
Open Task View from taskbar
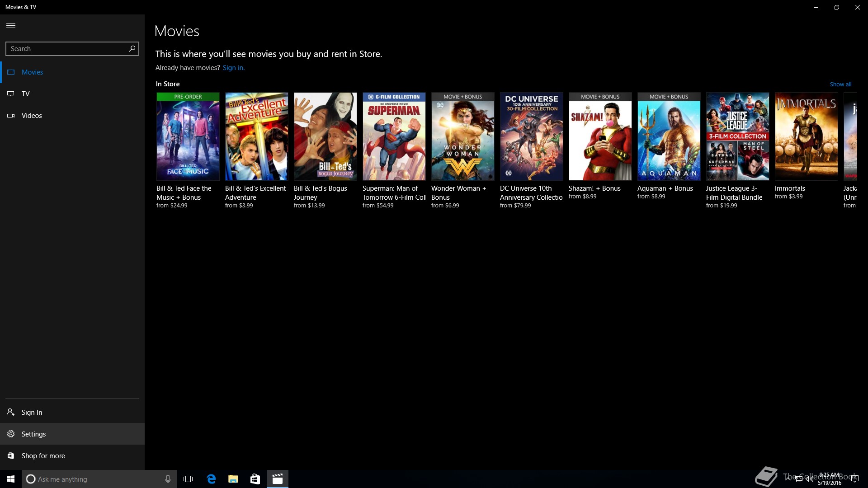pyautogui.click(x=188, y=479)
